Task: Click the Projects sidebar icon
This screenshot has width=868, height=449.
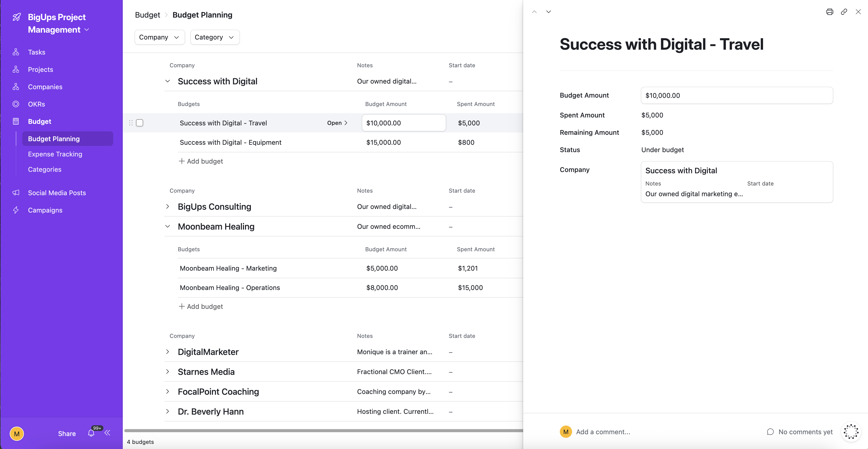Action: [x=16, y=70]
